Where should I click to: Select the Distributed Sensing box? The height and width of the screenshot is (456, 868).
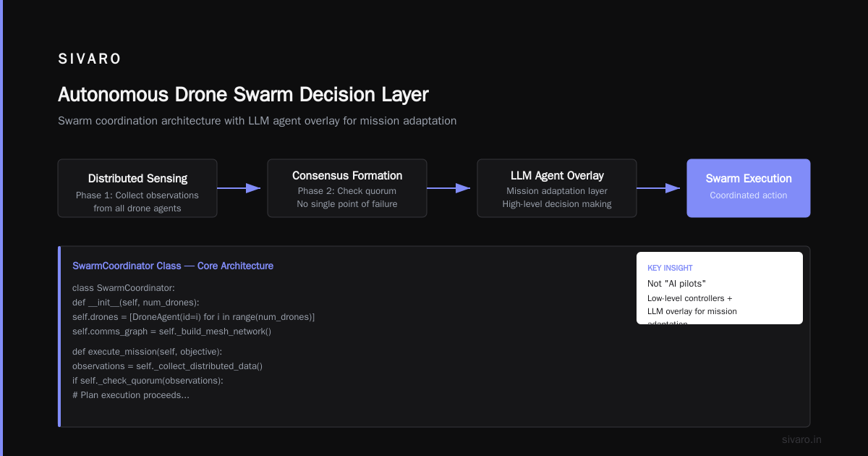137,188
